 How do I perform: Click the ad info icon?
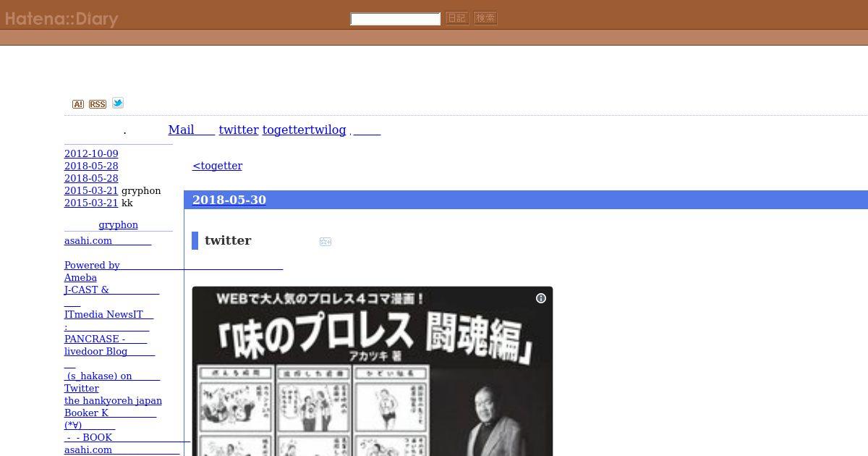click(540, 298)
